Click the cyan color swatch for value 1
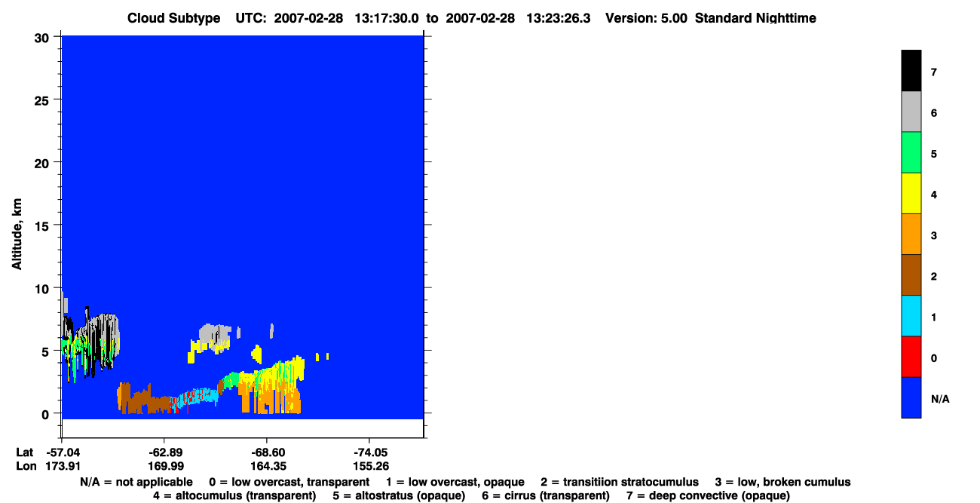 click(x=911, y=315)
